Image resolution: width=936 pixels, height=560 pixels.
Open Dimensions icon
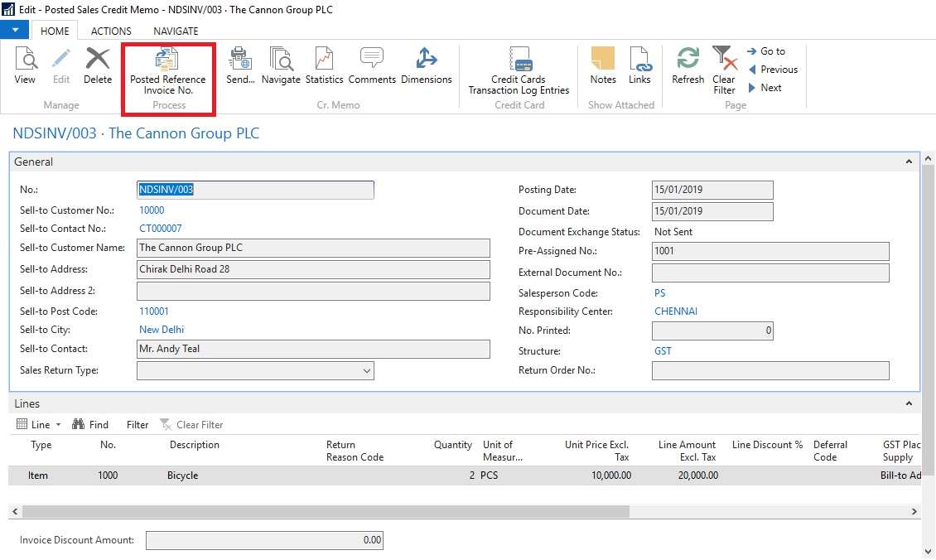pos(427,58)
